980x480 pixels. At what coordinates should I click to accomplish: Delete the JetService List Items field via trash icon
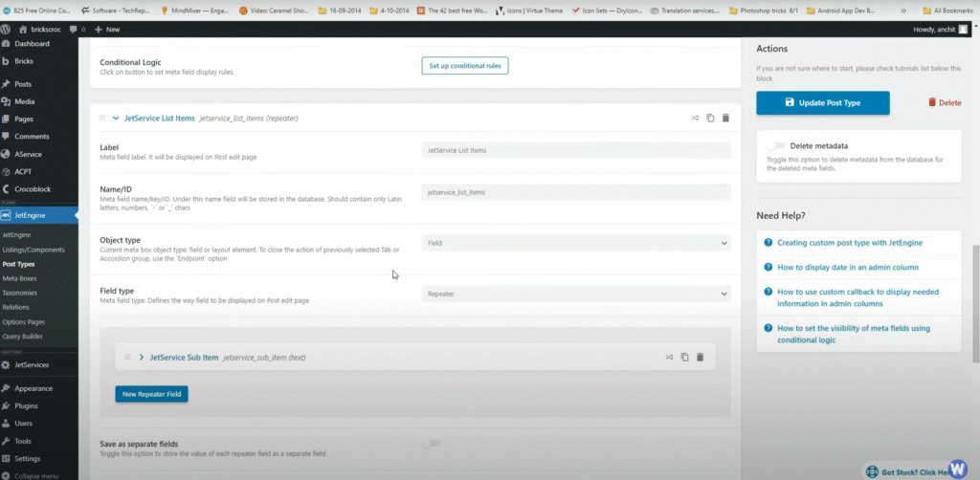pyautogui.click(x=725, y=118)
